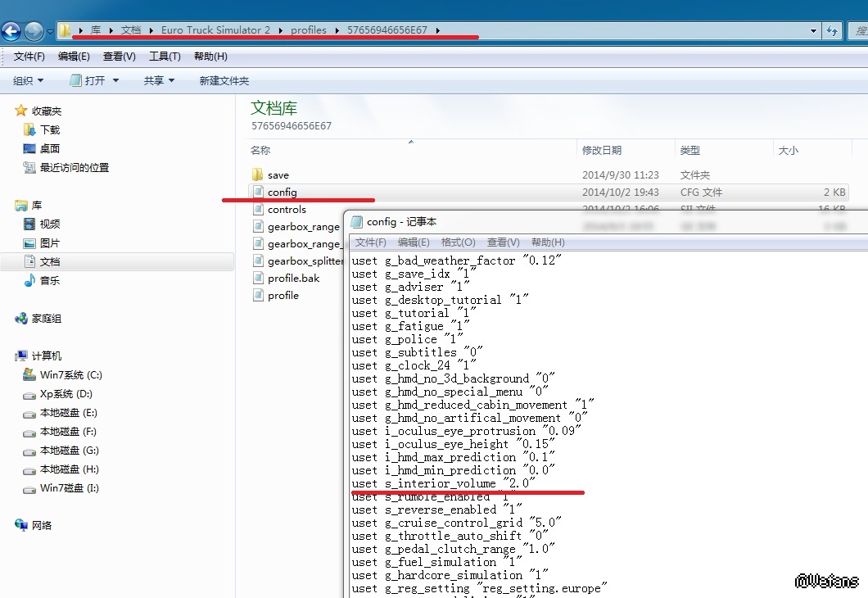
Task: Select the config file icon
Action: tap(258, 192)
